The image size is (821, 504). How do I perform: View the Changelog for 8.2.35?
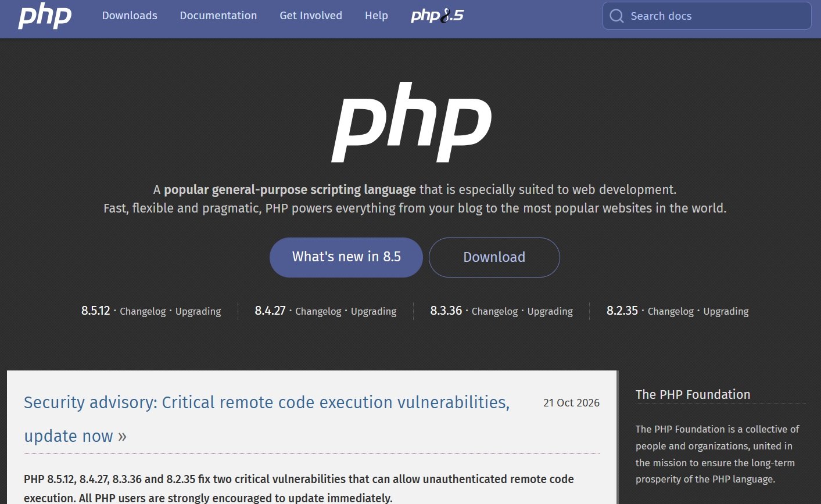(x=671, y=311)
